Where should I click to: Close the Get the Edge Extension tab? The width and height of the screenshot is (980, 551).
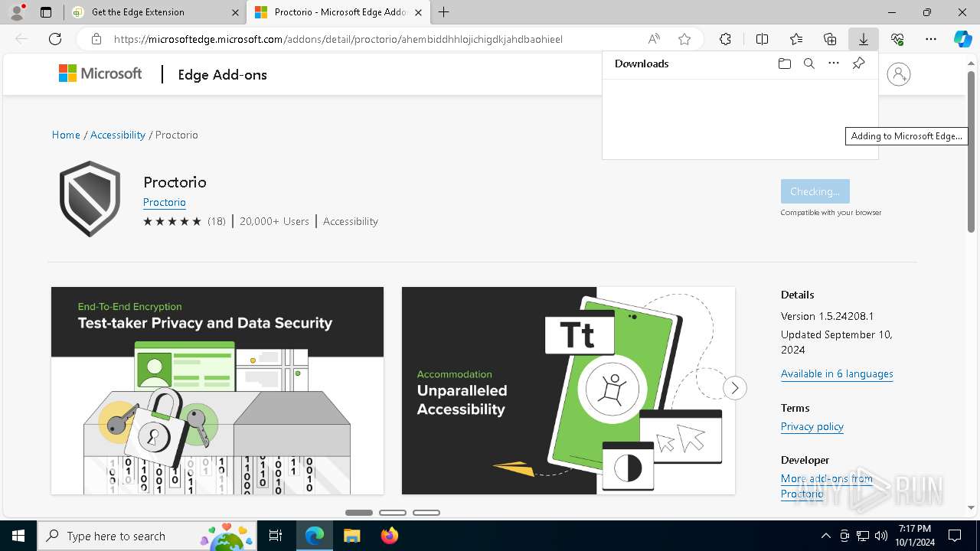point(234,12)
